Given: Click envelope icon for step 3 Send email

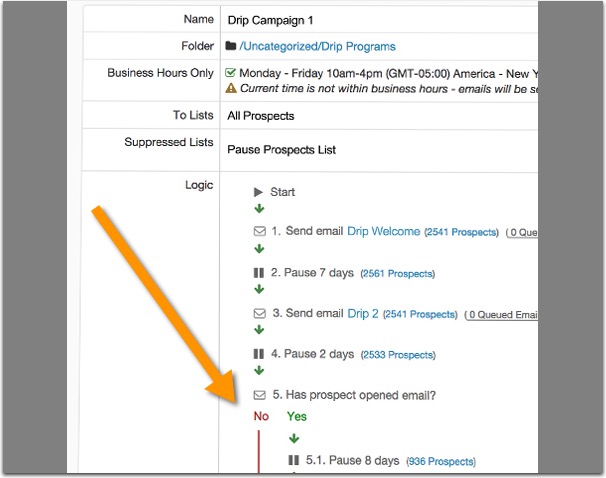Looking at the screenshot, I should (x=259, y=314).
